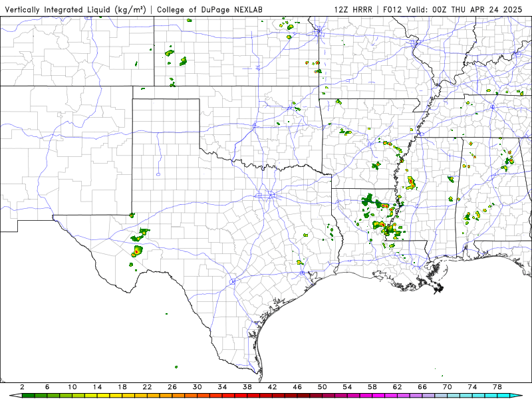Click the color scale label '38'

pyautogui.click(x=247, y=387)
